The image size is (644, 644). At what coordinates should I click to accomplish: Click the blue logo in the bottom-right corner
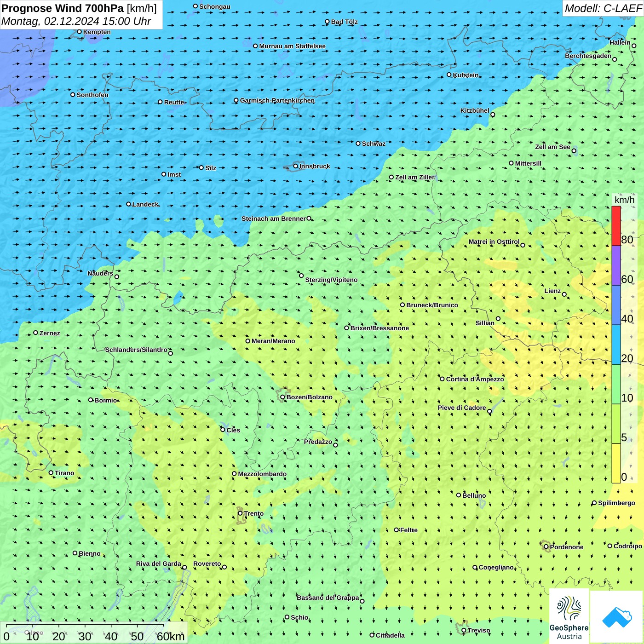[617, 616]
